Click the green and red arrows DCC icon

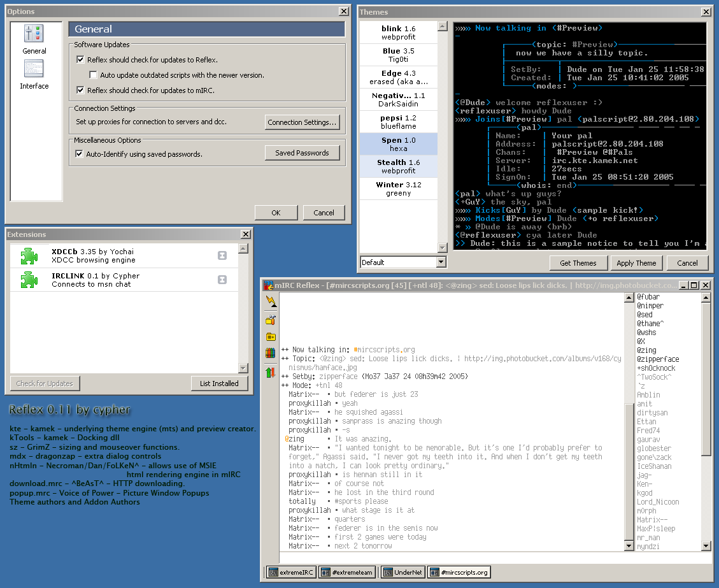[x=271, y=373]
